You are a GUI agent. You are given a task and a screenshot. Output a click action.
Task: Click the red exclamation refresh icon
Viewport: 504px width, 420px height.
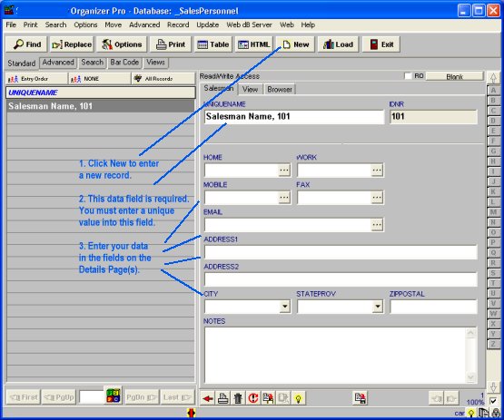pos(253,398)
